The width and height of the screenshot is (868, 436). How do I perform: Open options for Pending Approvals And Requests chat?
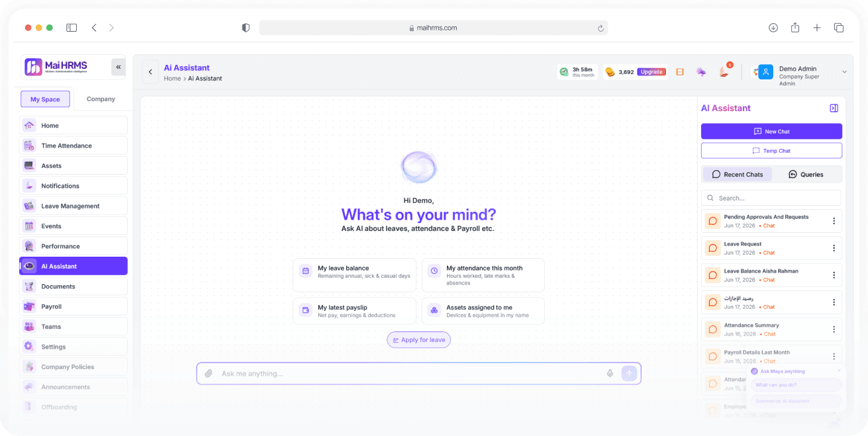[834, 221]
